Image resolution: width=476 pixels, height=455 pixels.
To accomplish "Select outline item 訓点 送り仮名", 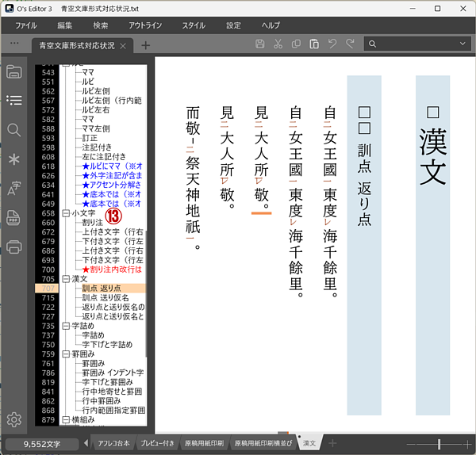I will tap(106, 297).
